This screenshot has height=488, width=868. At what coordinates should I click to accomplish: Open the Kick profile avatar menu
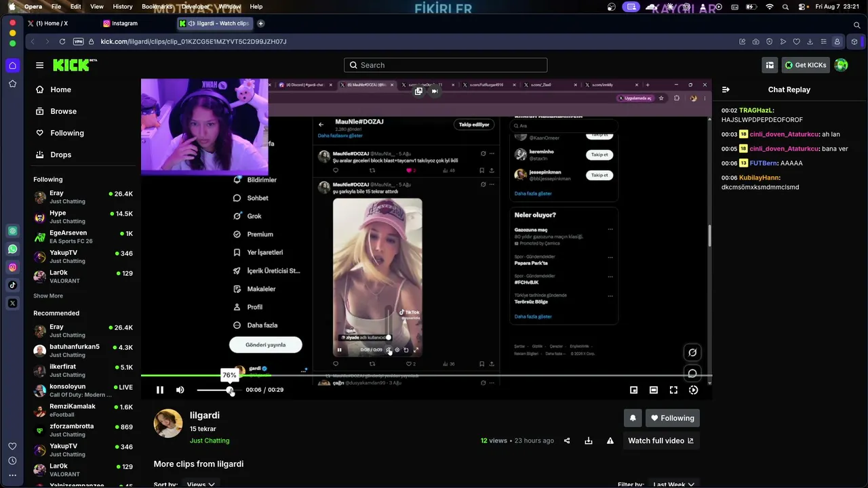pyautogui.click(x=841, y=65)
